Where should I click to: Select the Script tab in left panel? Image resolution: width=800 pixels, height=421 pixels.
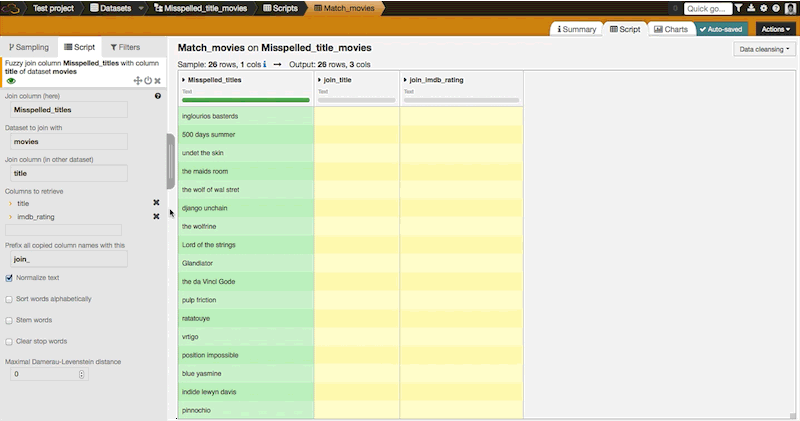pos(80,47)
